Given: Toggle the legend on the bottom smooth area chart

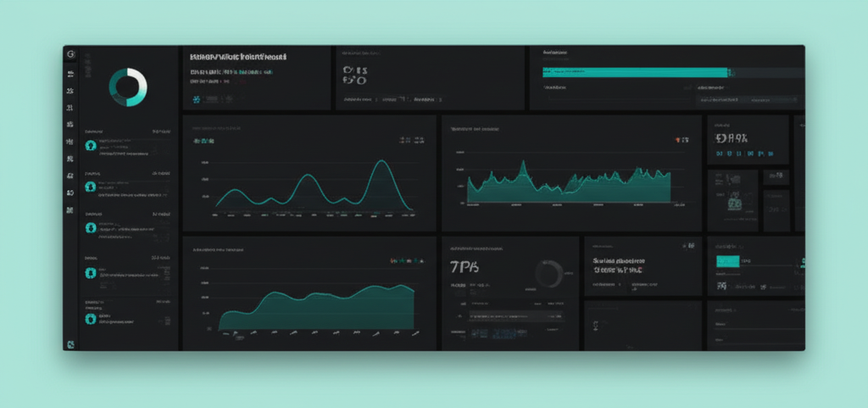Looking at the screenshot, I should pos(402,260).
